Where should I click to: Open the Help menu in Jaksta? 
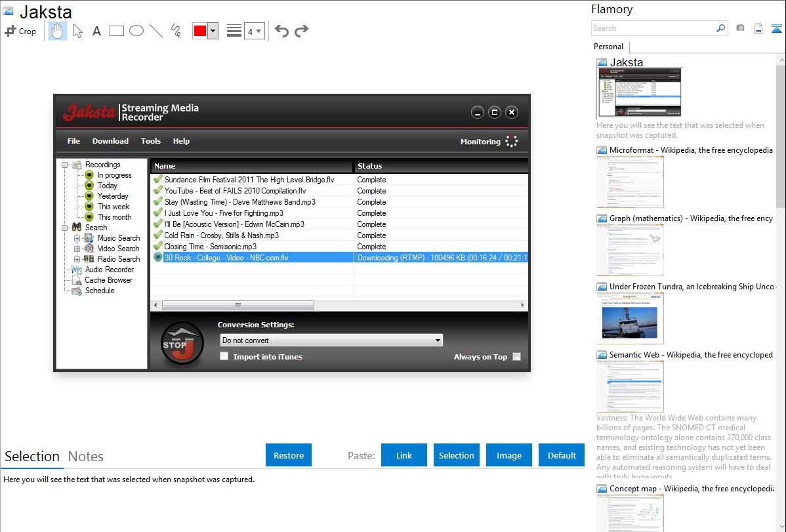182,141
